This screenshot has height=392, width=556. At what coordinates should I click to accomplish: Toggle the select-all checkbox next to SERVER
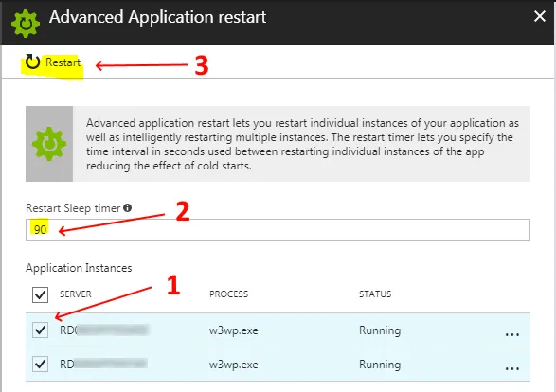[40, 294]
